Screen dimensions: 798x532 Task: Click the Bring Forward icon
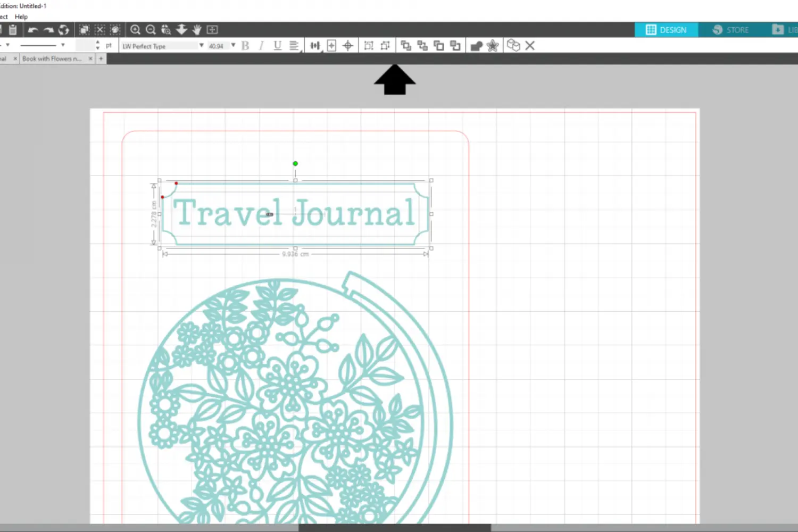point(439,46)
